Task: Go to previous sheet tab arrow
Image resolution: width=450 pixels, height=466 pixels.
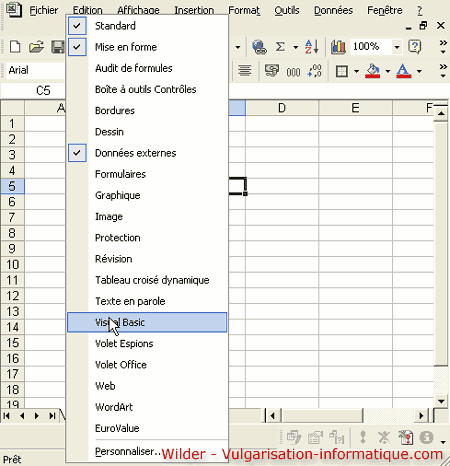Action: pos(22,416)
